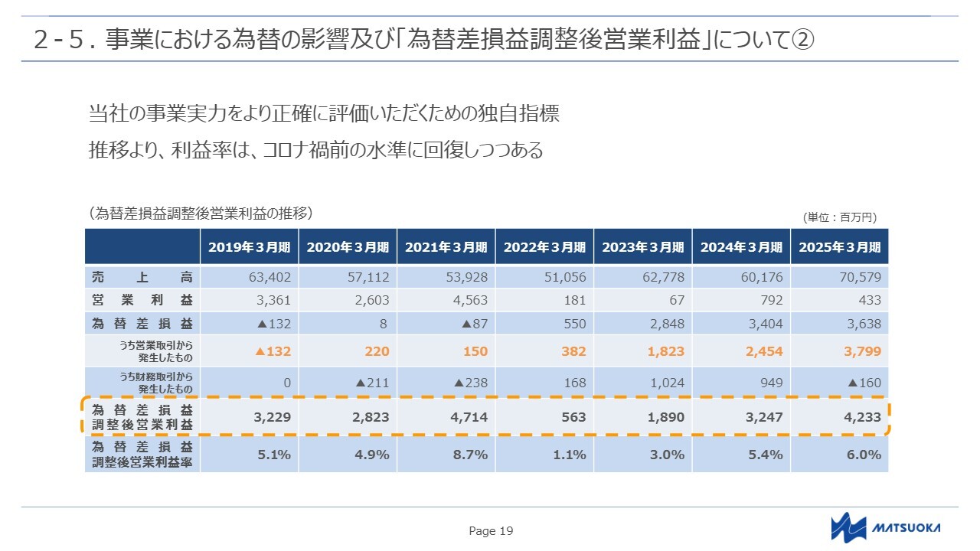Click operating profit value 4,563
This screenshot has width=980, height=551.
(470, 300)
